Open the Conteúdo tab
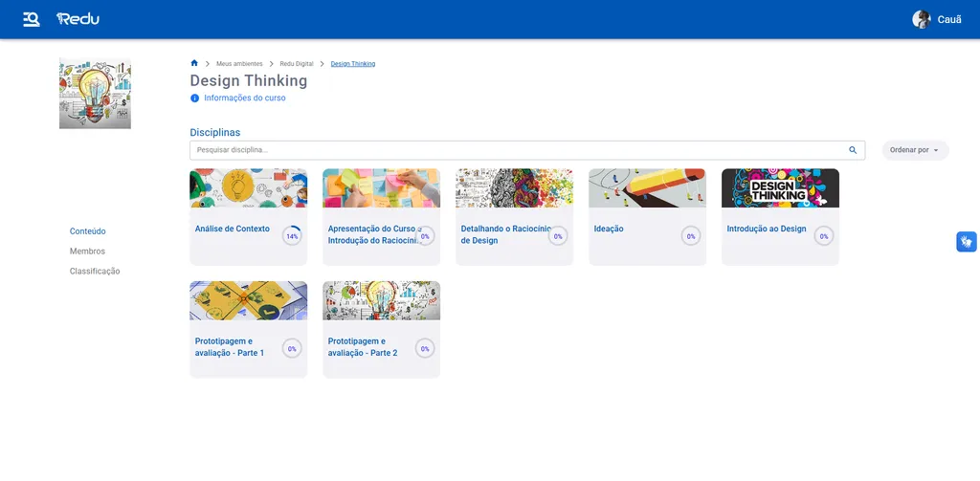 pyautogui.click(x=88, y=231)
